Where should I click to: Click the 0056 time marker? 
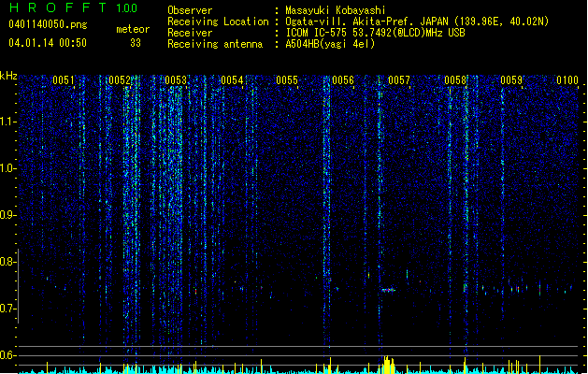coord(343,80)
